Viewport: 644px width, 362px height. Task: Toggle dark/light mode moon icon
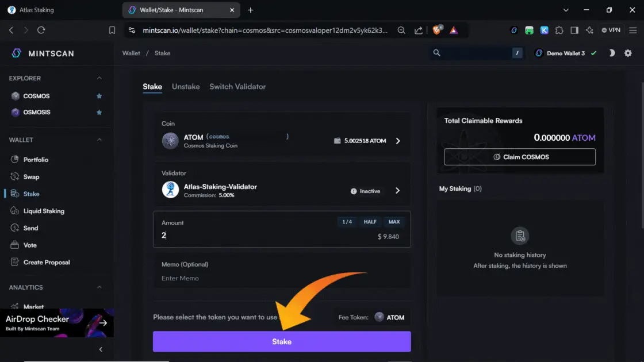coord(612,53)
